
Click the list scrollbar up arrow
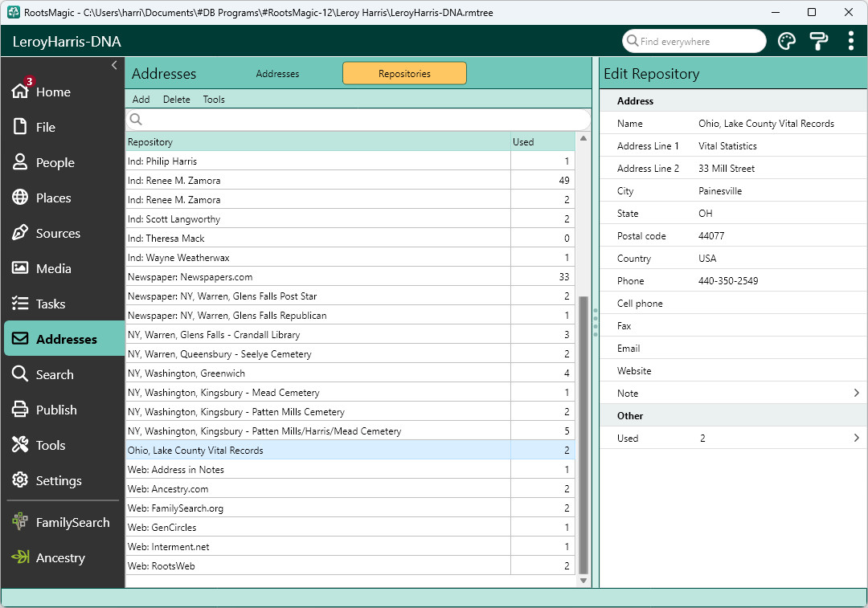pyautogui.click(x=583, y=138)
